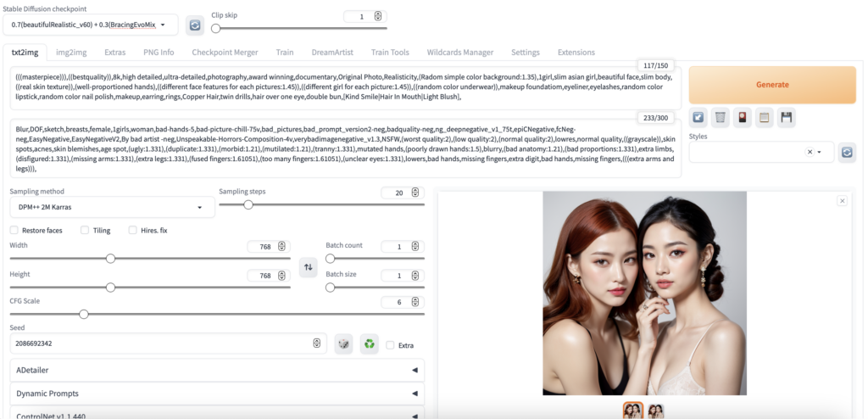Screen dimensions: 868x419
Task: Click the trash can clear prompt icon
Action: coord(720,117)
